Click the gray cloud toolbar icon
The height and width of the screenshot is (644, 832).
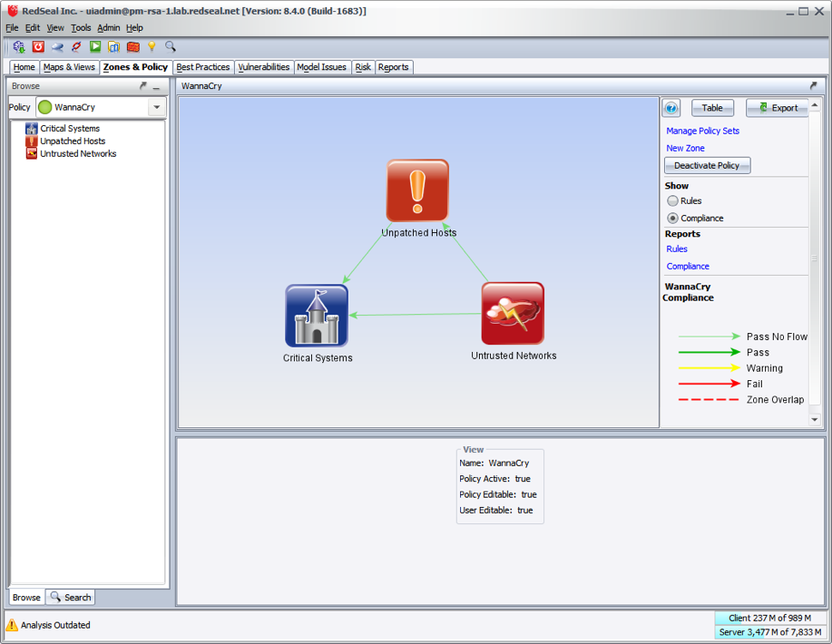point(57,46)
